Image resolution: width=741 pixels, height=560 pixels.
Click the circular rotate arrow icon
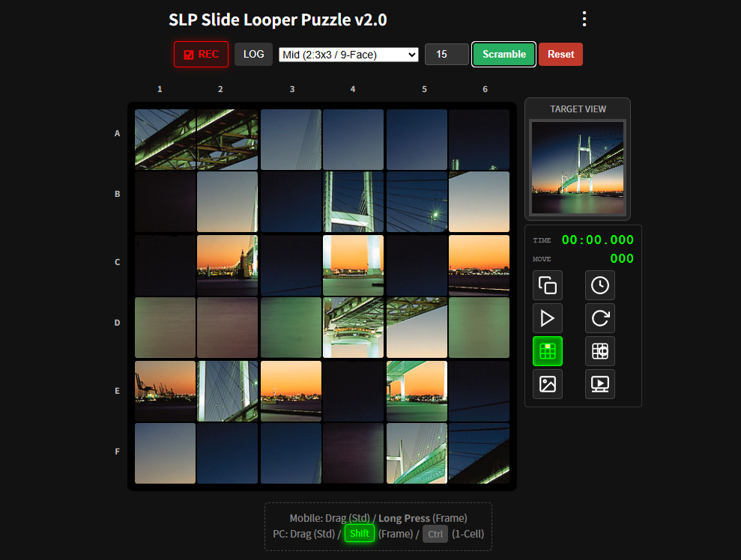[599, 318]
